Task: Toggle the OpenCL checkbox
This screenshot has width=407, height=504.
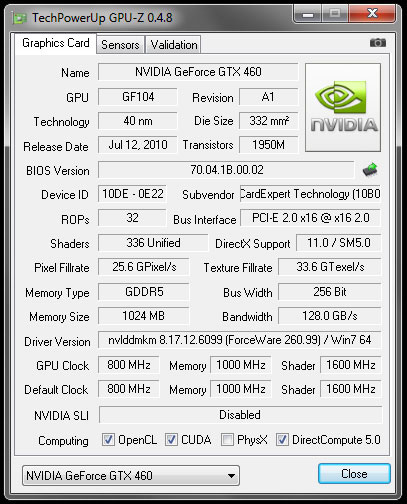Action: click(x=108, y=440)
